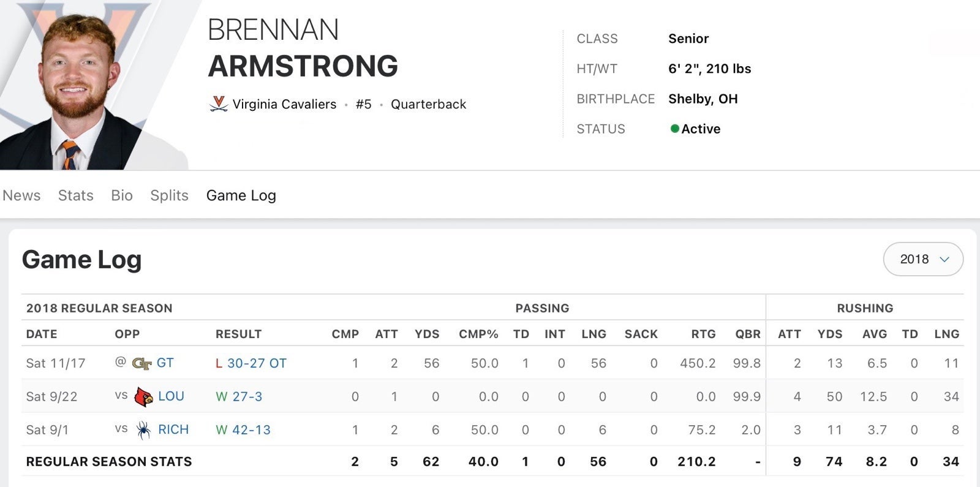The width and height of the screenshot is (980, 487).
Task: Click the Virginia Cavaliers logo icon
Action: pos(219,104)
